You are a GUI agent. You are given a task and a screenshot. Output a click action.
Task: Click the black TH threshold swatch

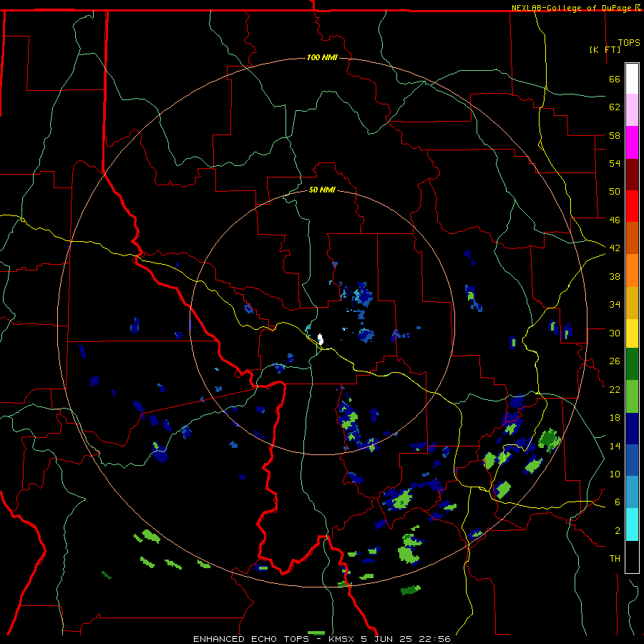pyautogui.click(x=632, y=557)
